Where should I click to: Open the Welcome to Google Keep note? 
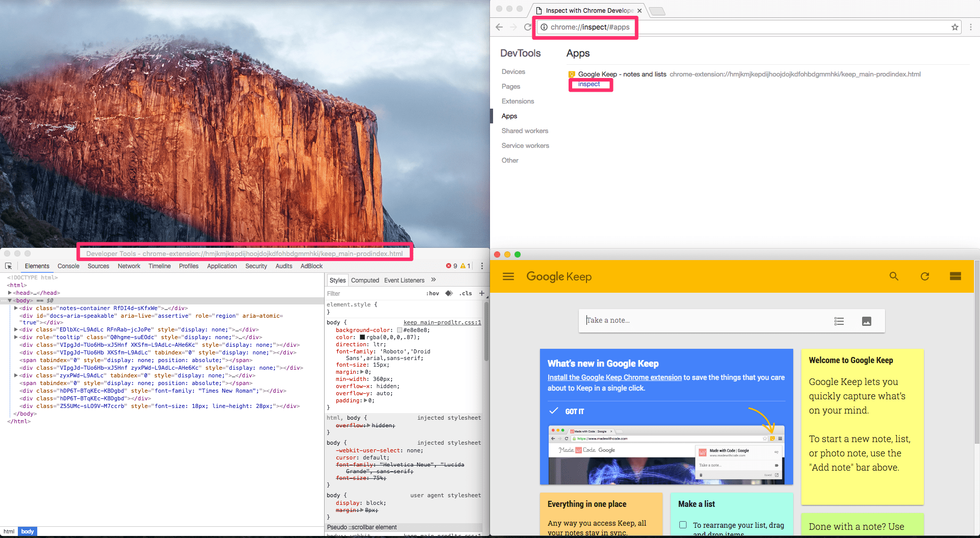[862, 426]
